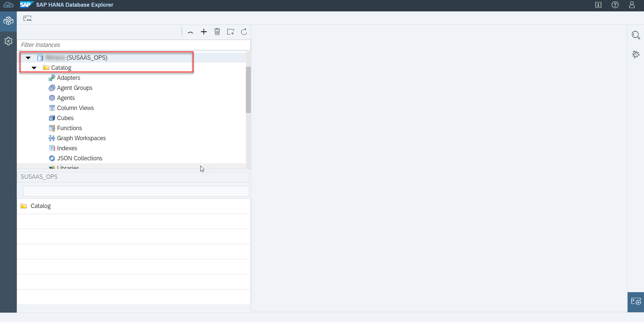Open the SQL console icon
The width and height of the screenshot is (644, 322).
(28, 18)
